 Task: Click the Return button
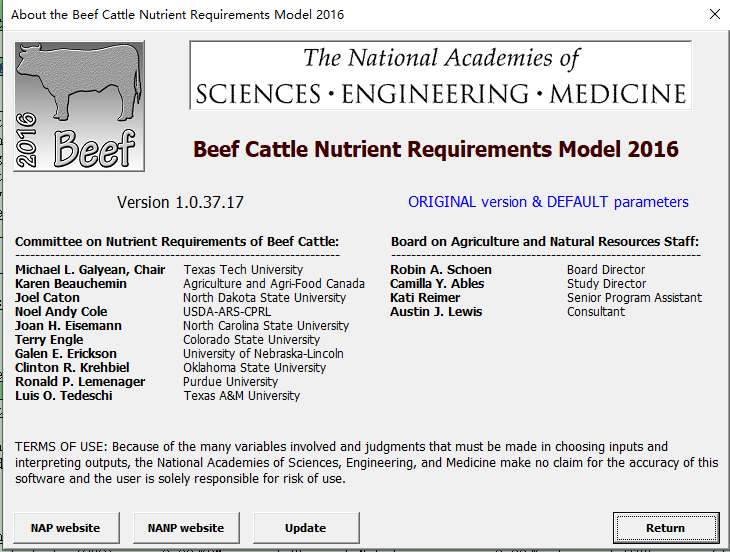point(666,528)
